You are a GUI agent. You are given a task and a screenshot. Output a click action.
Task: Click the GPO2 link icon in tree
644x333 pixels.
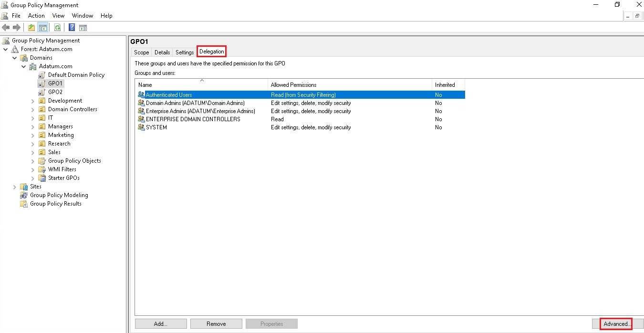click(x=42, y=92)
